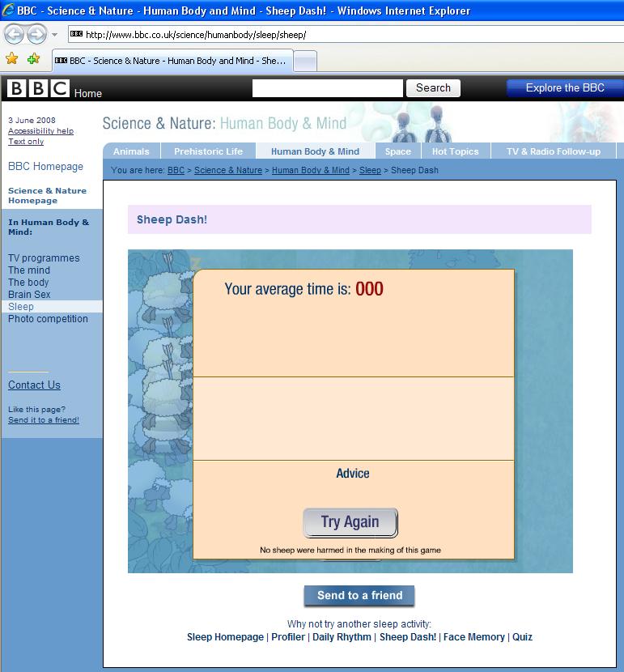Open the TV & Radio Follow-up tab
Image resolution: width=624 pixels, height=672 pixels.
(x=554, y=151)
